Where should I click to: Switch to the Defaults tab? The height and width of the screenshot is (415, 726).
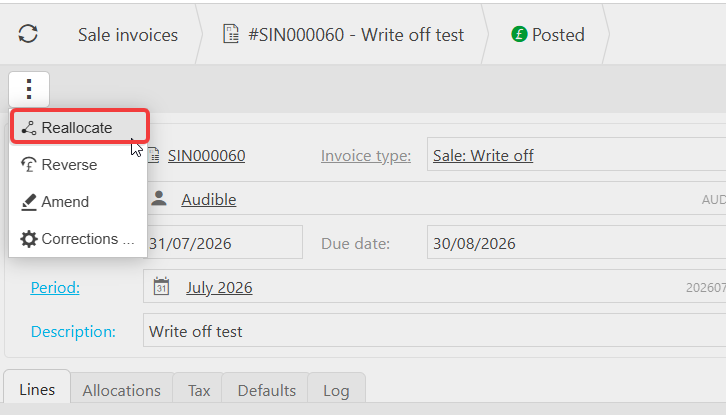pos(267,390)
